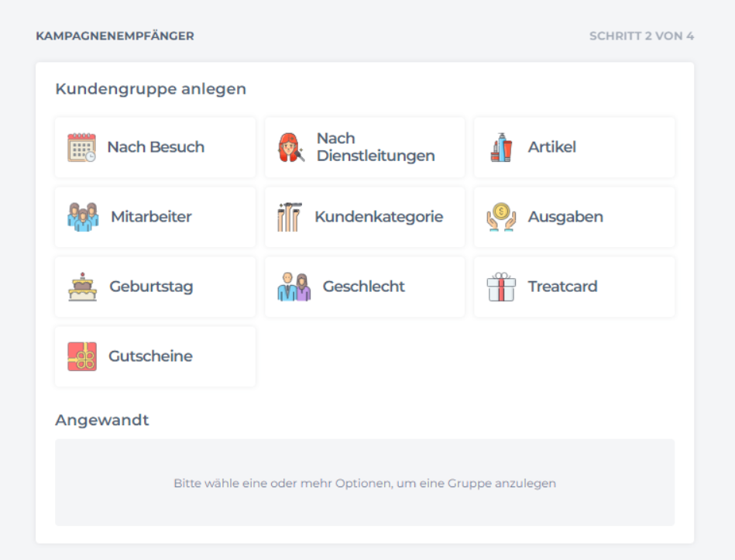Click the empty Angewandt group placeholder area
735x560 pixels.
364,483
